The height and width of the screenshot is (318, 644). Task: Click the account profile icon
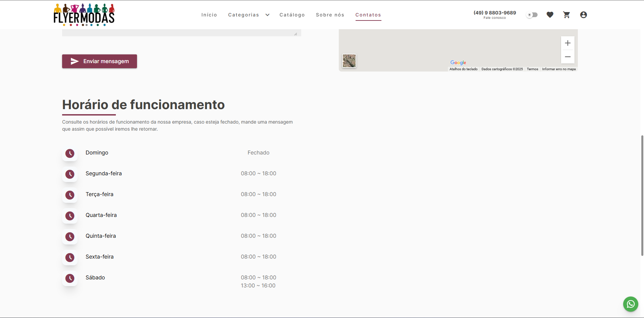coord(584,15)
